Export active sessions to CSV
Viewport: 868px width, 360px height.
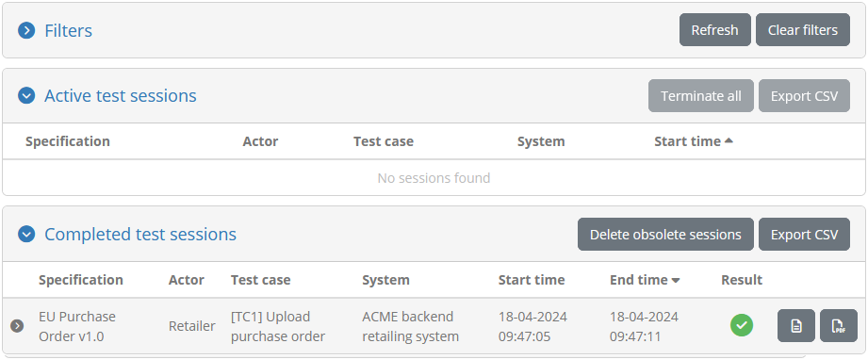pos(804,96)
